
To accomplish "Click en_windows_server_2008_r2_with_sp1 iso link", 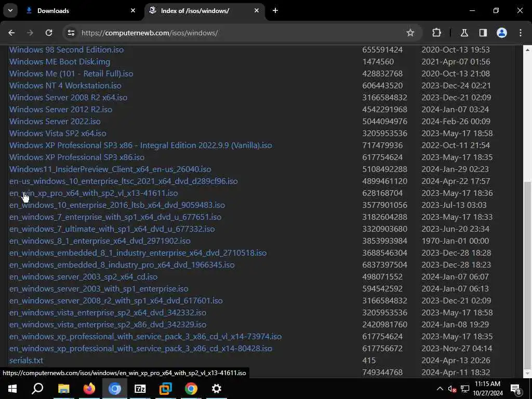I will coord(116,301).
